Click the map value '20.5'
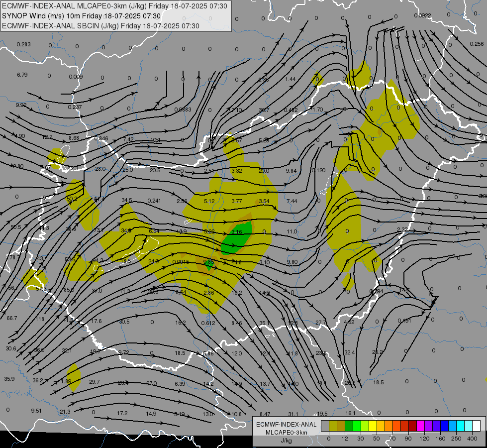Image resolution: width=487 pixels, height=448 pixels. coord(155,170)
